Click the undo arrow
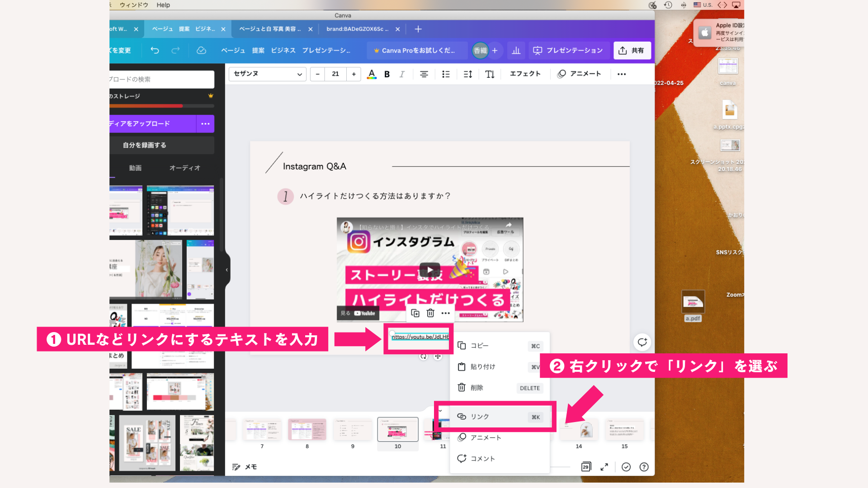Screen dimensions: 868x488 click(155, 50)
